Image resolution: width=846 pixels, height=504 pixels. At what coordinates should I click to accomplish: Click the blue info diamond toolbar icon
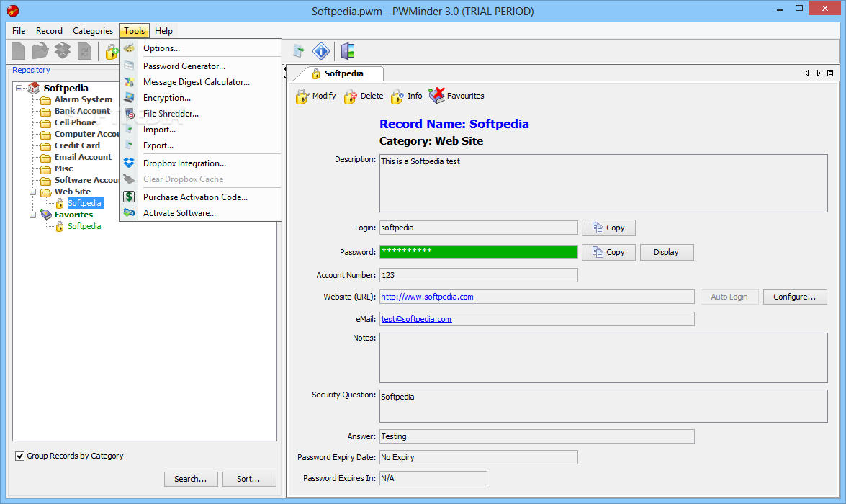point(321,51)
